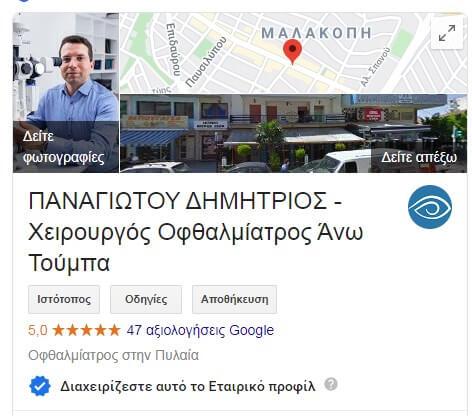The width and height of the screenshot is (472, 416).
Task: Click the Οφθαλμίατρος στην Πυλαία category text
Action: pyautogui.click(x=113, y=355)
